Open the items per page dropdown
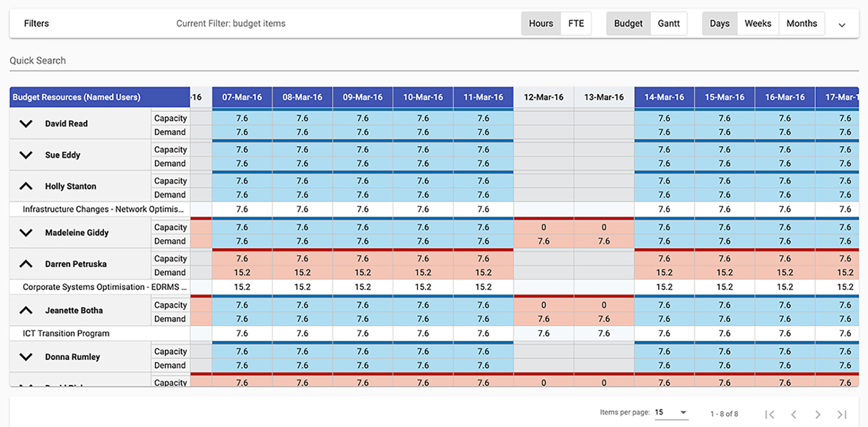This screenshot has height=427, width=868. click(671, 412)
